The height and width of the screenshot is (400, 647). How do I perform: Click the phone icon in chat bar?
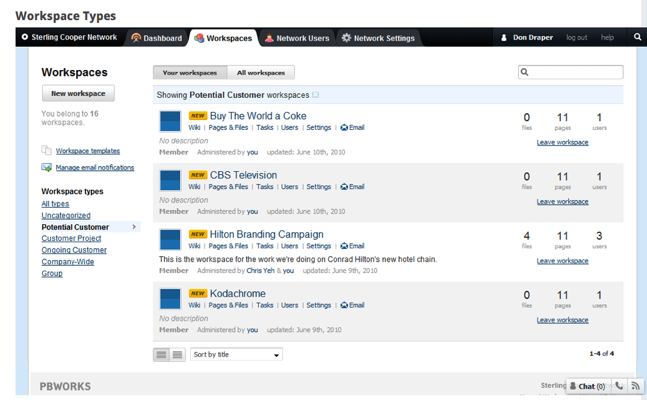pos(619,386)
